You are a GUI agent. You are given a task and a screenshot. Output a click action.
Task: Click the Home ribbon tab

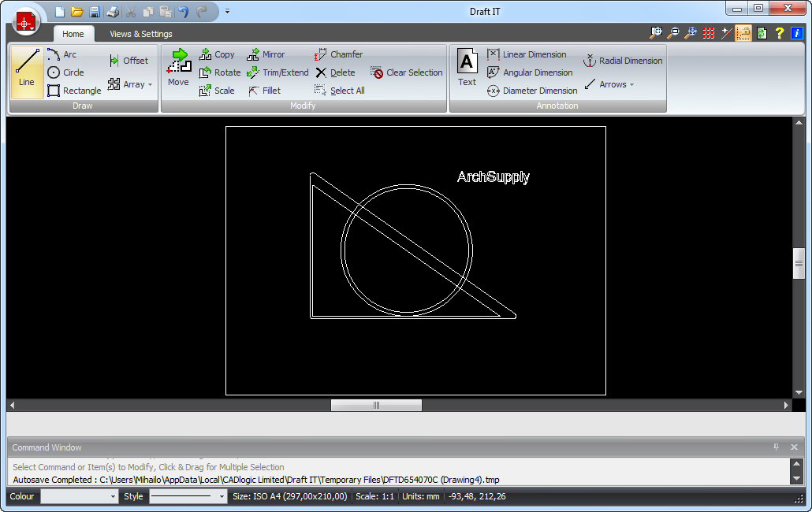click(73, 34)
